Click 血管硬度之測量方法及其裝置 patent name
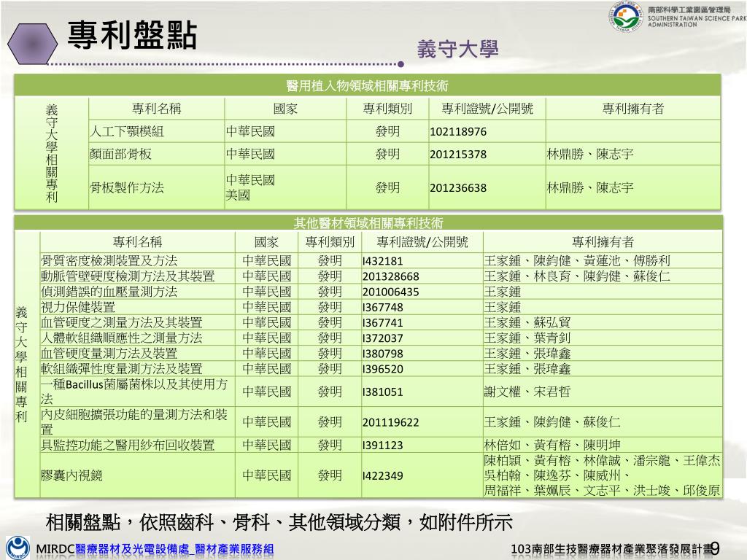Viewport: 747px width, 560px height. pyautogui.click(x=122, y=322)
